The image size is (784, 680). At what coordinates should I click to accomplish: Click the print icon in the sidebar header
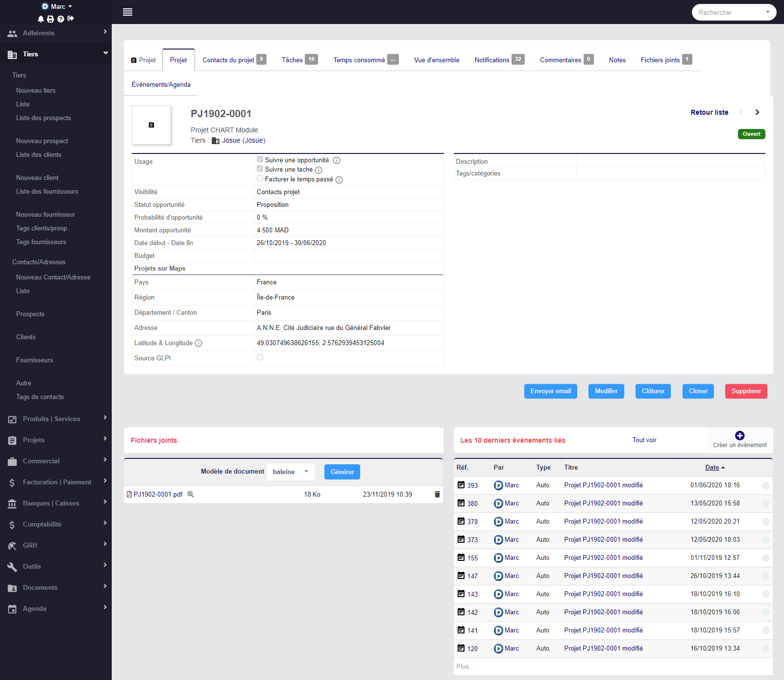coord(50,19)
